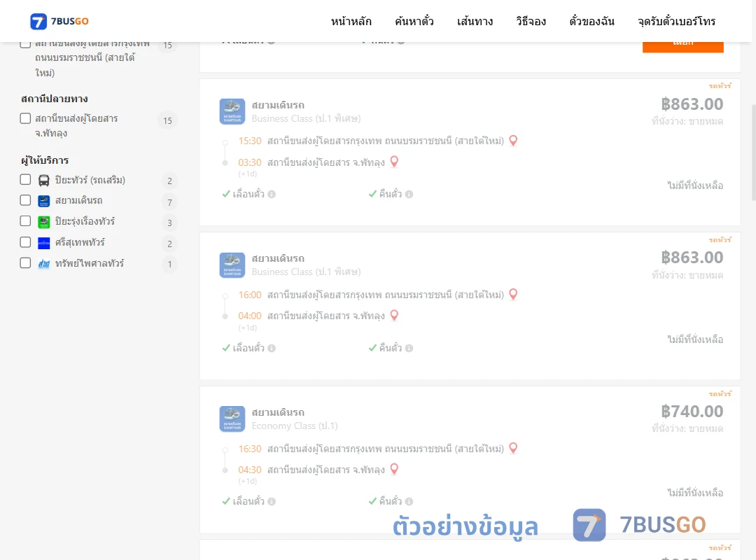Click the ผู้ให้บริการ filter heading
This screenshot has height=560, width=756.
tap(45, 160)
